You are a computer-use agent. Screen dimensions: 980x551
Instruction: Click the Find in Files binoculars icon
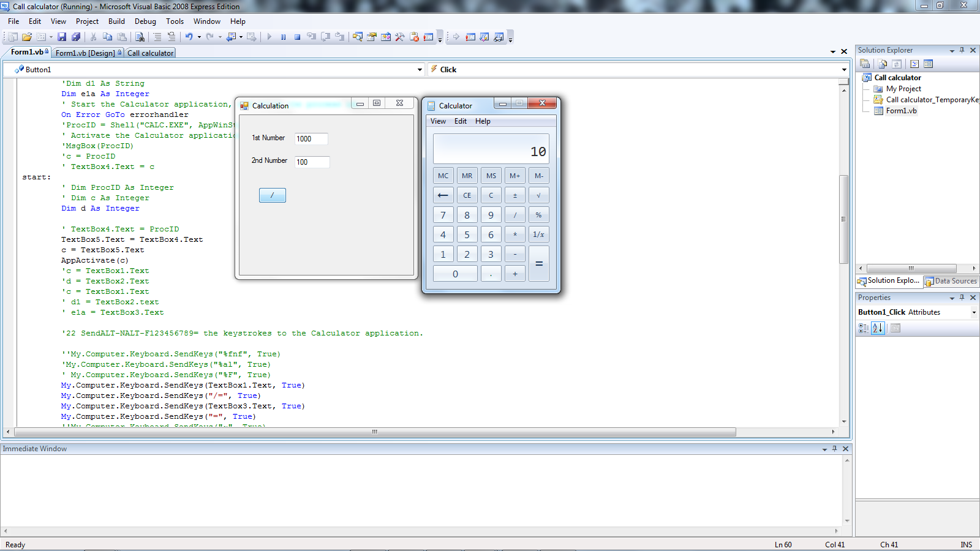140,37
